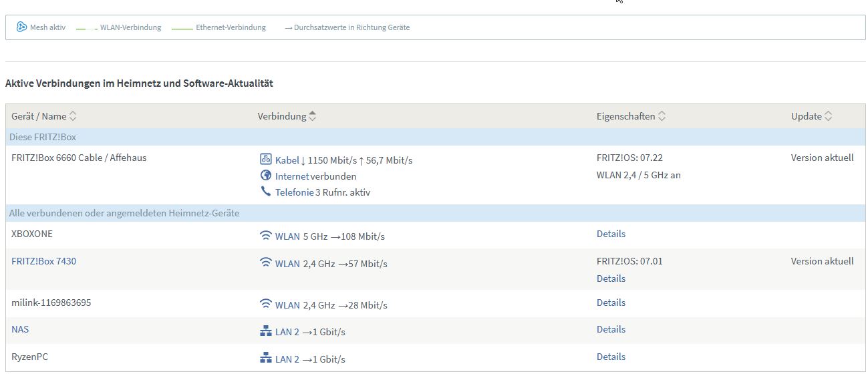This screenshot has width=868, height=392.
Task: Click the Kabel connection icon
Action: point(266,160)
